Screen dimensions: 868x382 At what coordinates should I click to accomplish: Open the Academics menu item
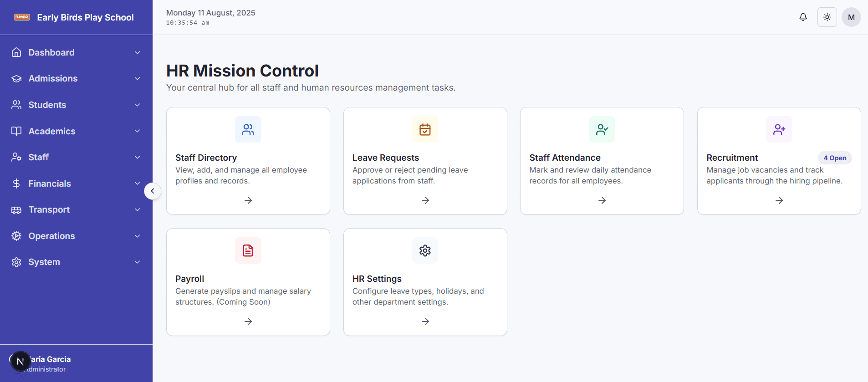click(x=76, y=131)
